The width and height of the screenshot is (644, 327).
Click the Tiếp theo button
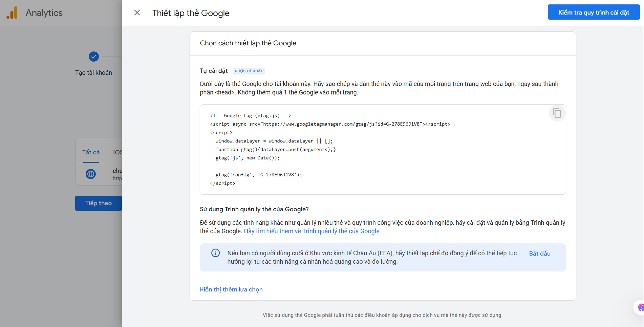click(x=99, y=203)
